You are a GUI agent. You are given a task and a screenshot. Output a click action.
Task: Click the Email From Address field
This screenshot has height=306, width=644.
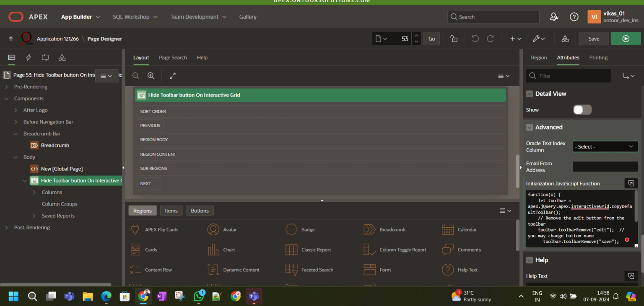(605, 167)
